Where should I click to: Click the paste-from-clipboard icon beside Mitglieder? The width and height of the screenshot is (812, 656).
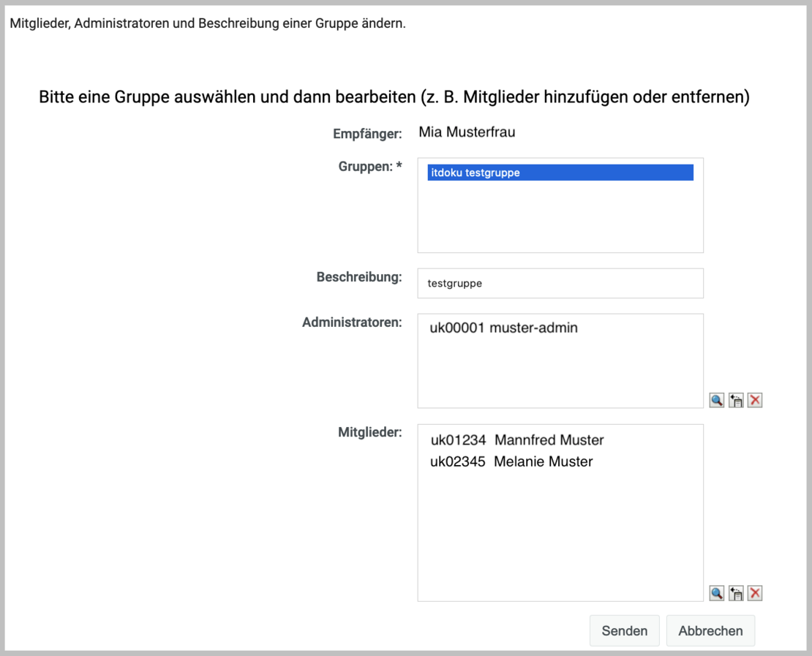point(736,593)
